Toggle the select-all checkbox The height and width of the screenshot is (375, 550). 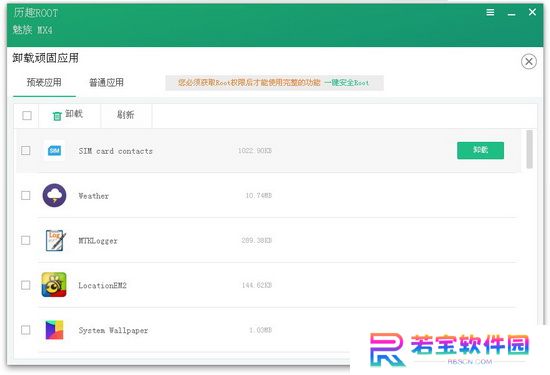pyautogui.click(x=27, y=115)
